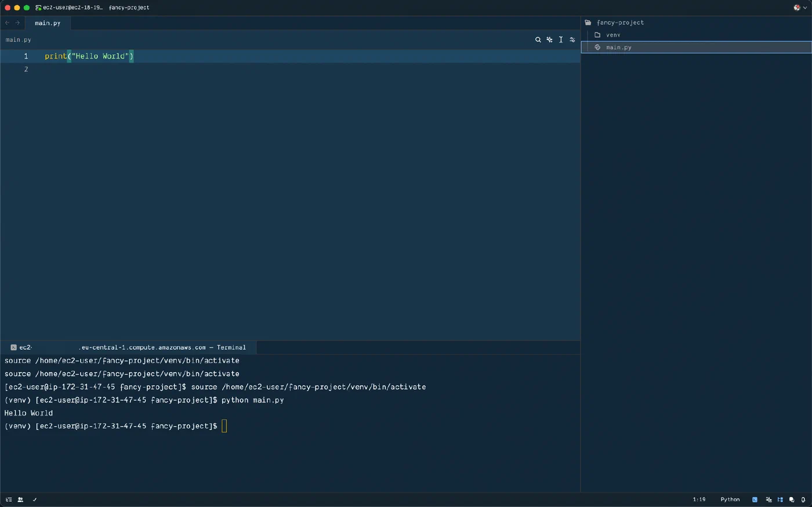812x507 pixels.
Task: Toggle project panel icon in status bar
Action: 780,499
